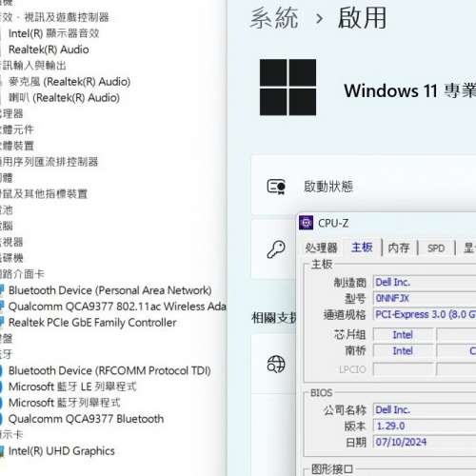This screenshot has height=476, width=476.
Task: Click the model 0NNFJX field
Action: click(x=425, y=298)
